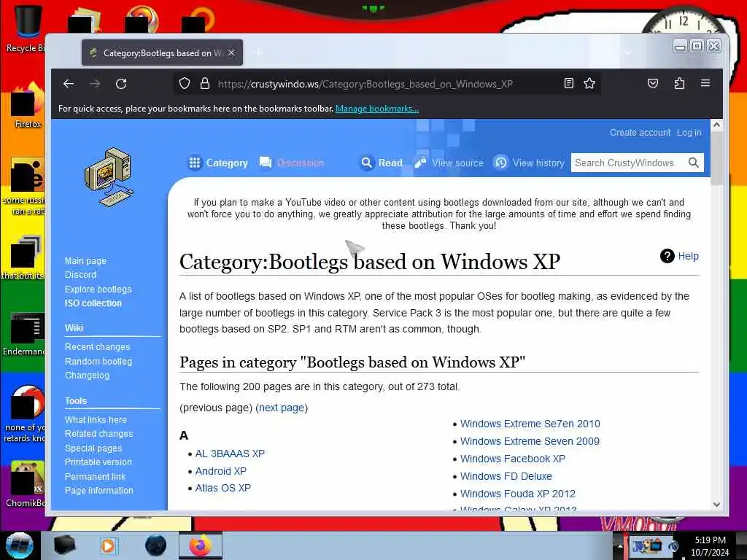The height and width of the screenshot is (560, 747).
Task: Click the page scrollbar up arrow
Action: (716, 125)
